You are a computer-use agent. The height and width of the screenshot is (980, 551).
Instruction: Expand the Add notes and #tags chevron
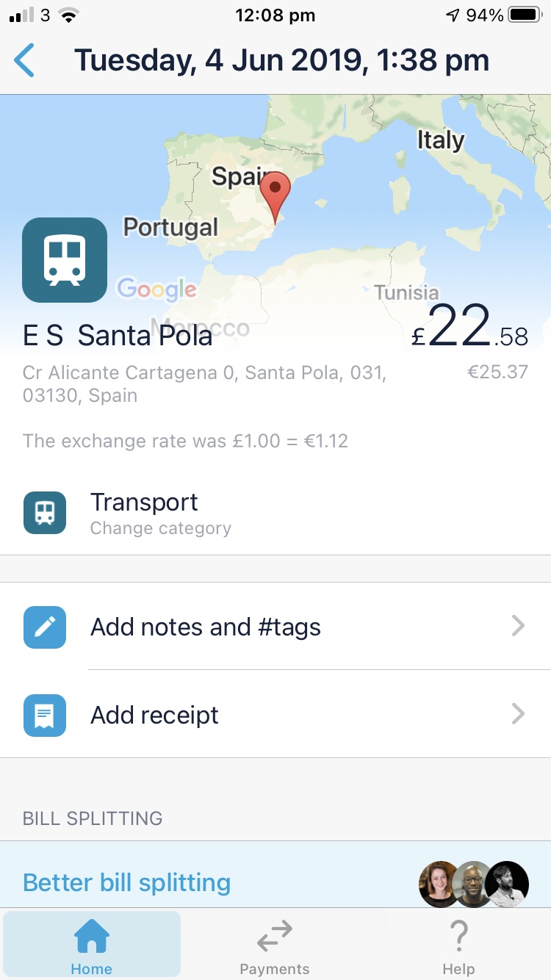coord(518,627)
